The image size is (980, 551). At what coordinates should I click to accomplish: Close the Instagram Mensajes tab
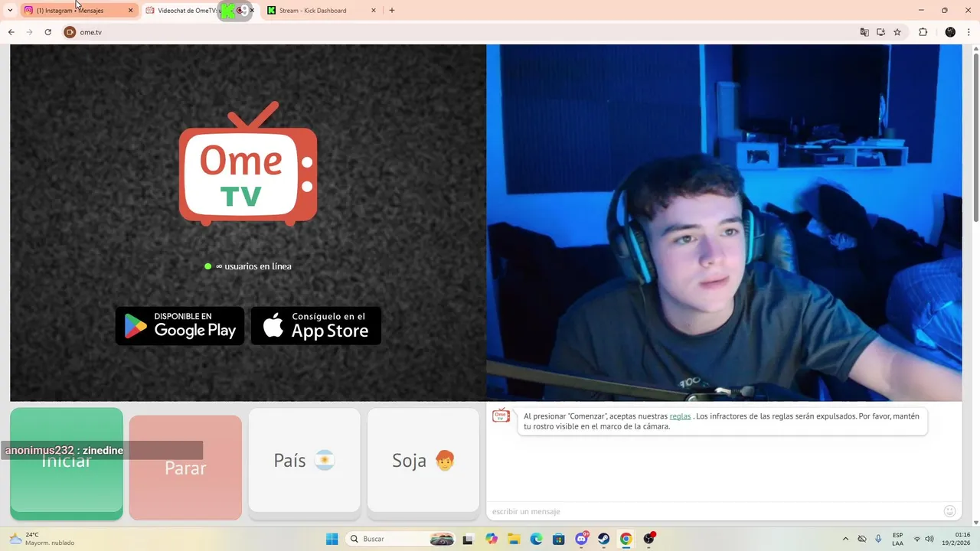click(130, 11)
